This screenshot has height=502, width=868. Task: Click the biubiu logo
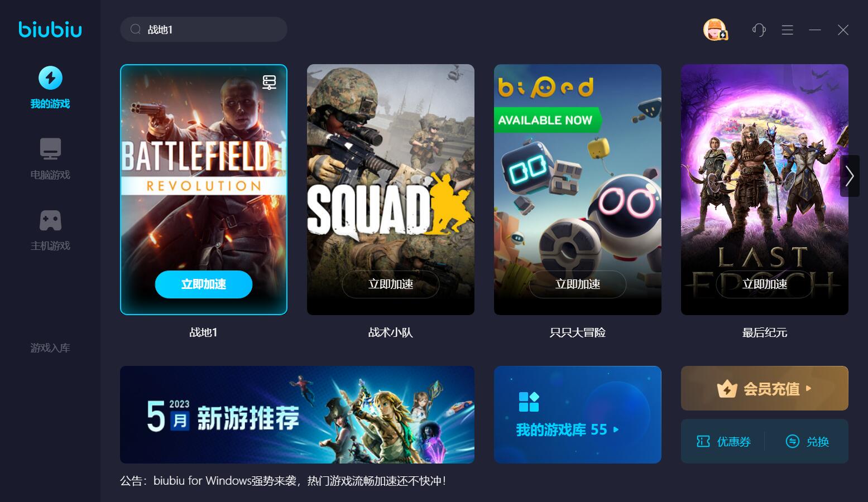tap(50, 29)
